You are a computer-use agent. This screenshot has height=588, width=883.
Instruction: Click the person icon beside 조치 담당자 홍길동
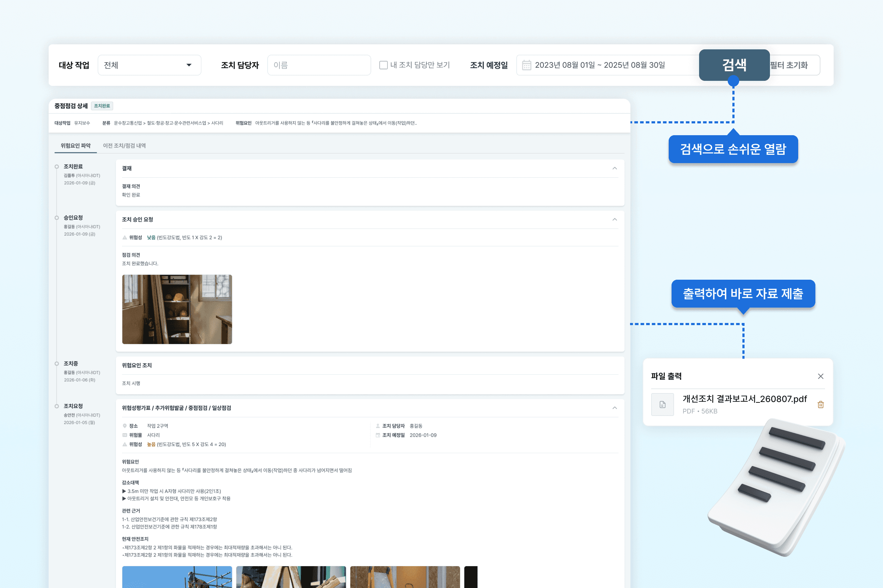tap(378, 426)
